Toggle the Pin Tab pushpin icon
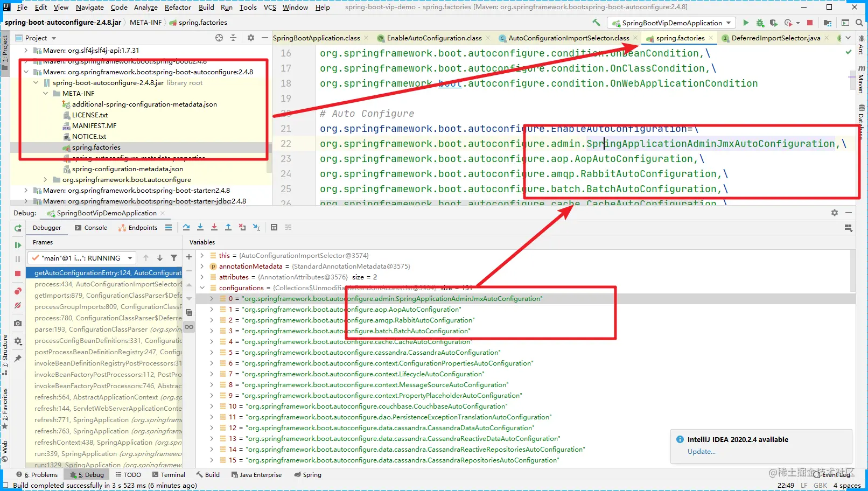 18,359
